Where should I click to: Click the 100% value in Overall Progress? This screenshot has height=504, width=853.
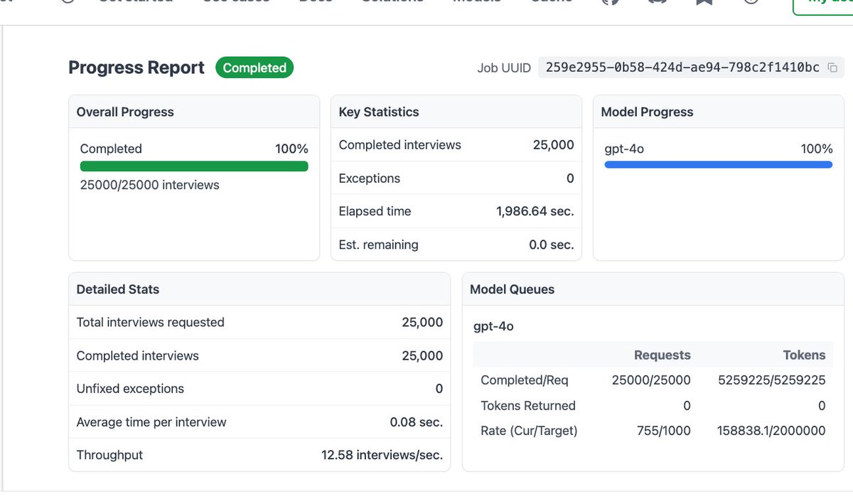pos(291,149)
